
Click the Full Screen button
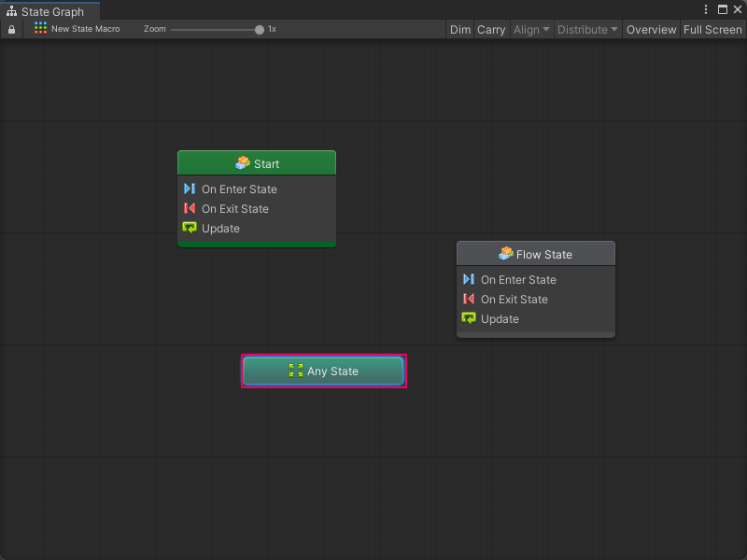pyautogui.click(x=712, y=29)
